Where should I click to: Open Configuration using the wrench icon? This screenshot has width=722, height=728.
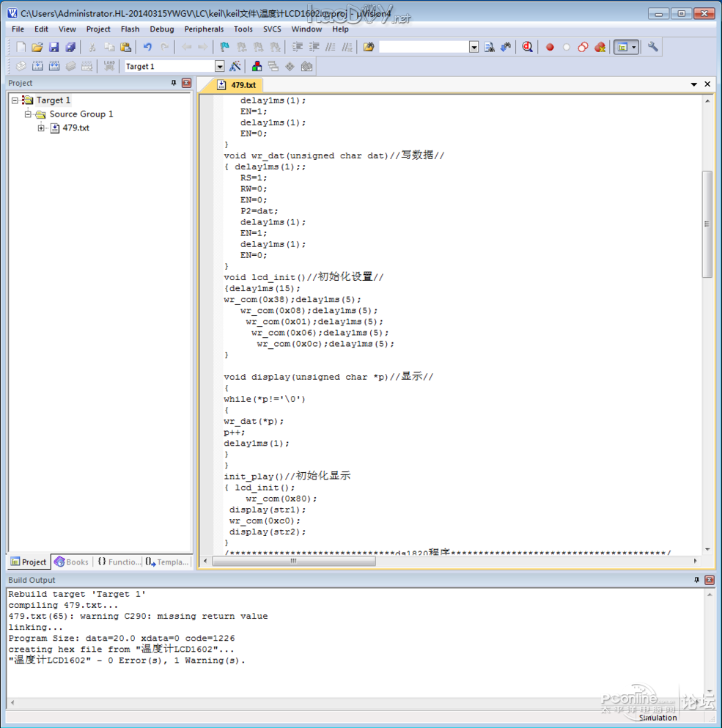tap(652, 47)
